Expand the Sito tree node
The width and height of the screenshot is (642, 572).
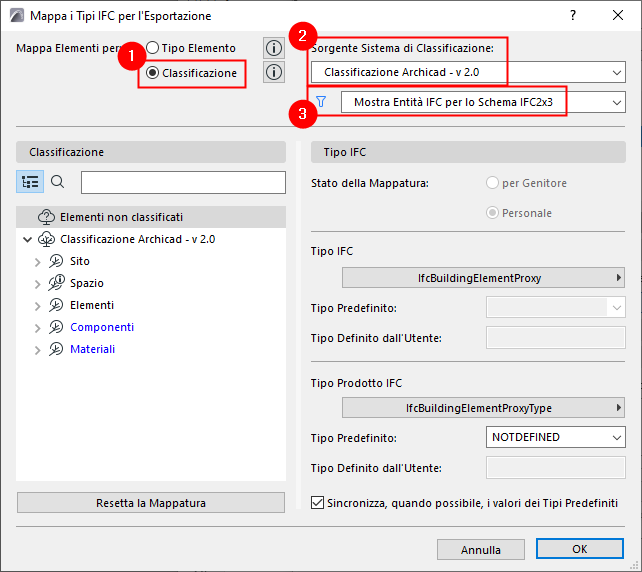tap(38, 262)
